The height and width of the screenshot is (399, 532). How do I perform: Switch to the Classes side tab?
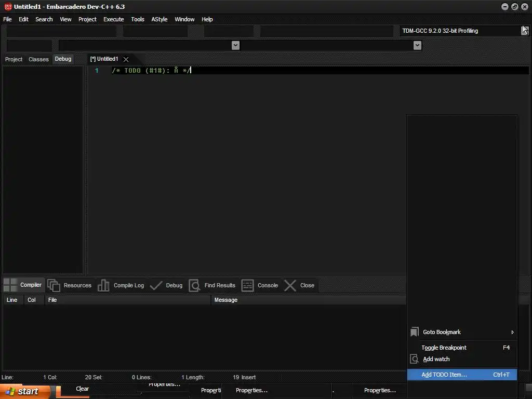(38, 59)
